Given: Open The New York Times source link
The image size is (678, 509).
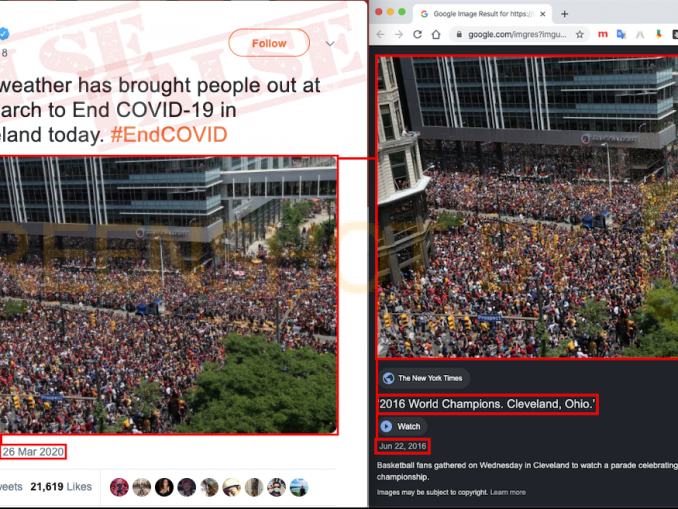Looking at the screenshot, I should (x=424, y=378).
